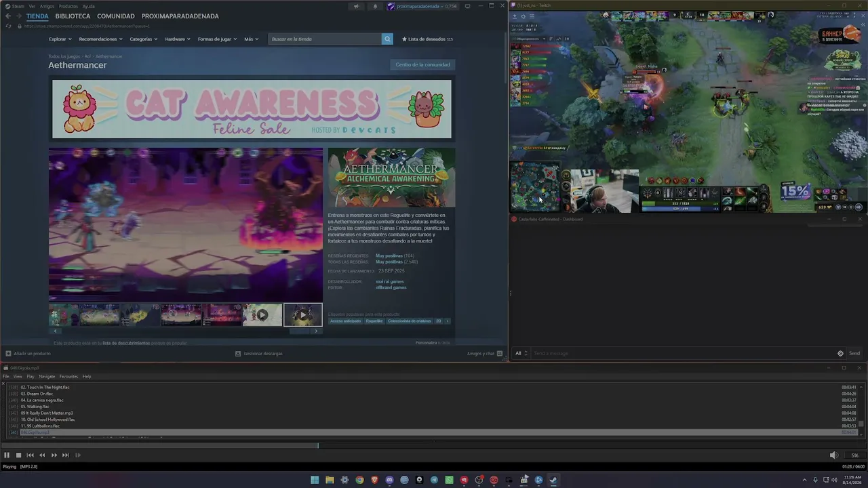
Task: Select track 04. La camisa negra.flac
Action: (434, 401)
